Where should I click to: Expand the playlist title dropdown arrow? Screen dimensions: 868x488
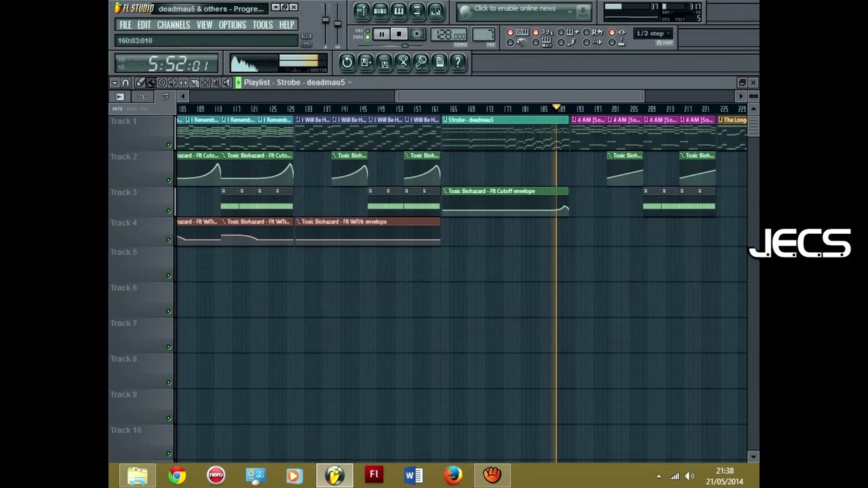click(x=350, y=83)
